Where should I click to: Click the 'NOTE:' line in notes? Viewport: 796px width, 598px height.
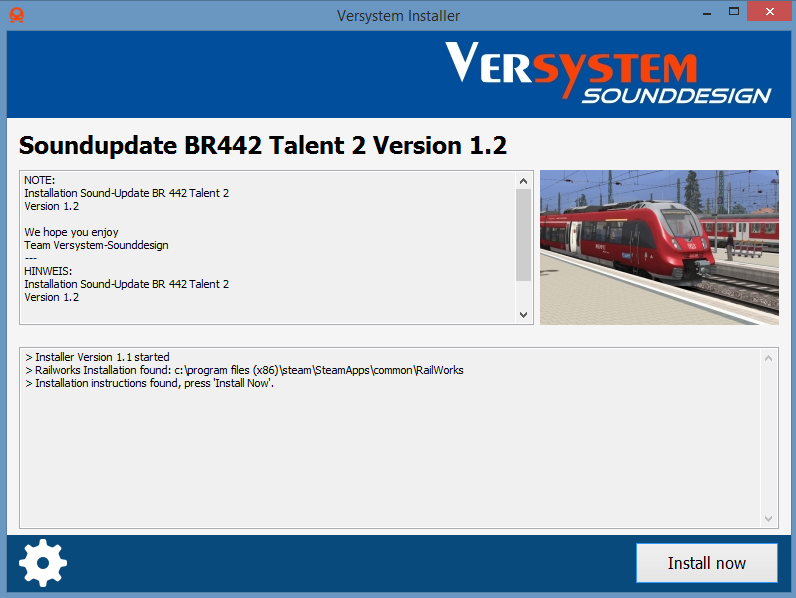(x=40, y=180)
